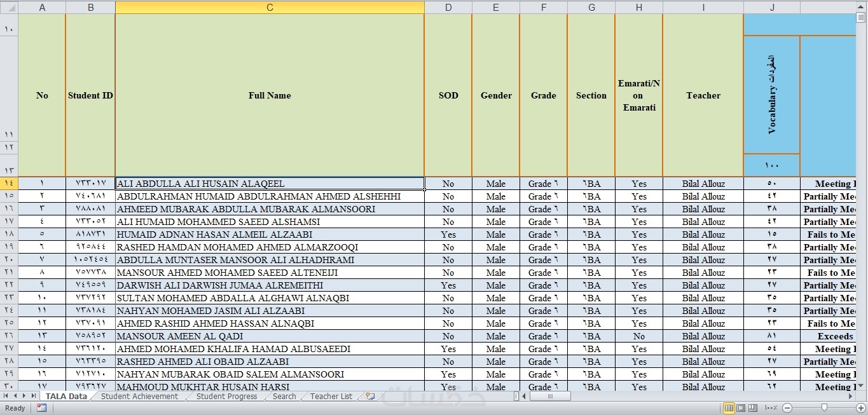
Task: Open the Teacher List sheet tab
Action: (x=331, y=396)
